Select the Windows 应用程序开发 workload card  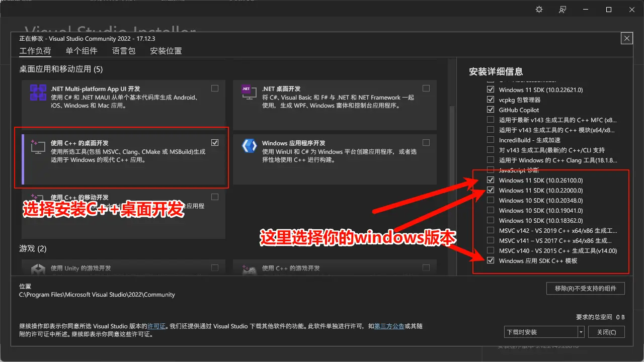coord(335,159)
